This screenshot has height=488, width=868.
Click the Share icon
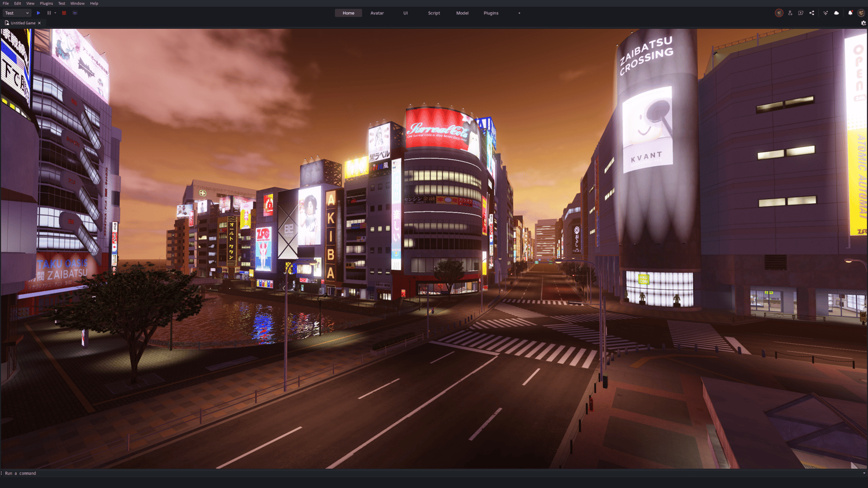point(812,13)
